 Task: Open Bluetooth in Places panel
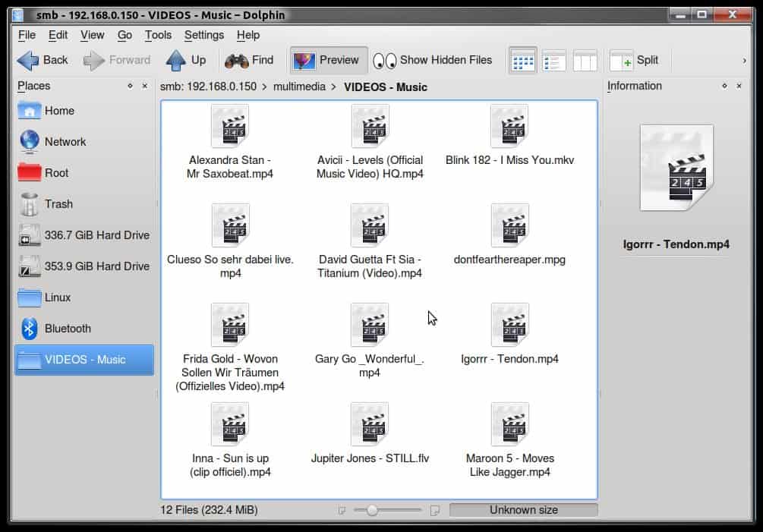tap(84, 329)
